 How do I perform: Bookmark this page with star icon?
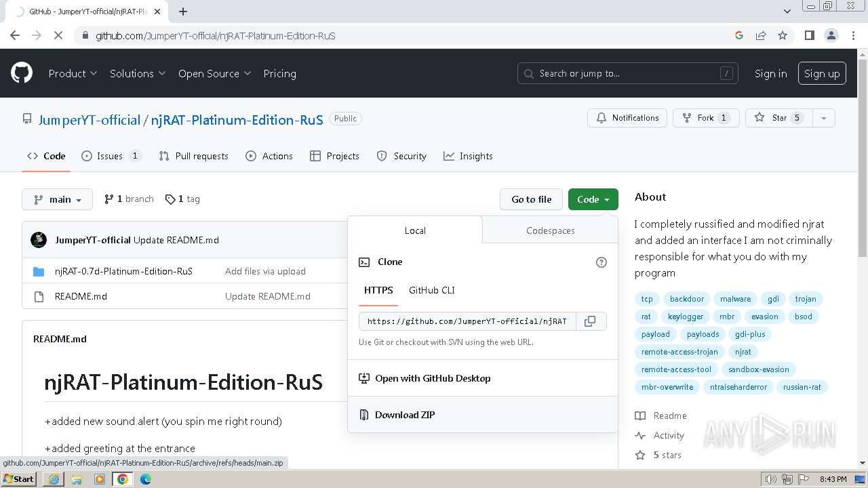click(783, 35)
